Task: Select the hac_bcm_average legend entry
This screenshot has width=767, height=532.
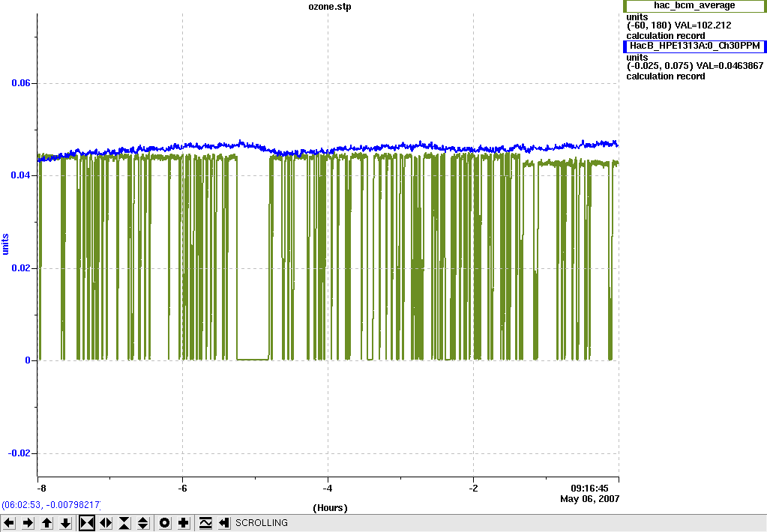Action: (694, 5)
